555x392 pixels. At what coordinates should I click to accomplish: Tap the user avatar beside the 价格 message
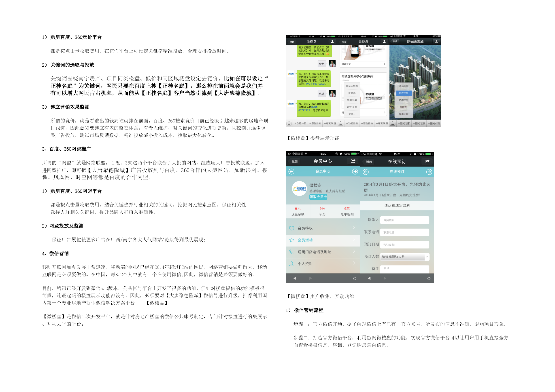(332, 64)
